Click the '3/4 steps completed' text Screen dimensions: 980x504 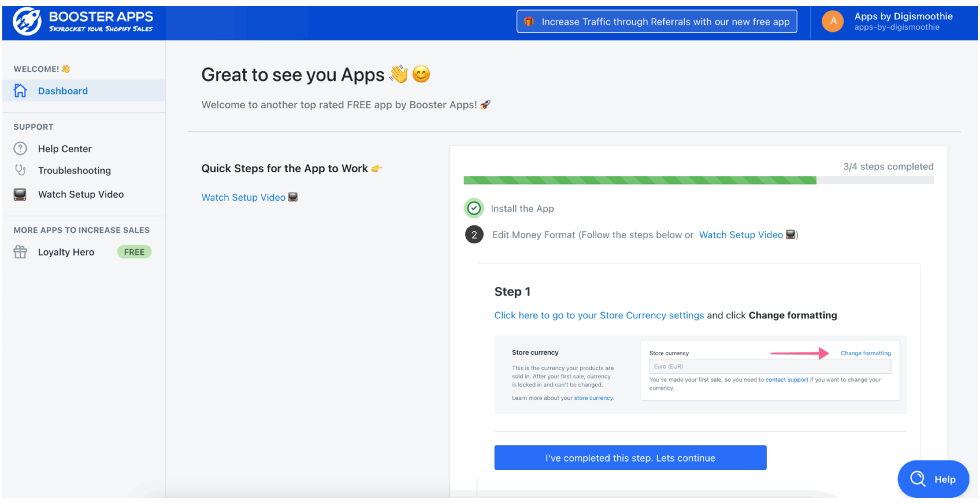[888, 167]
